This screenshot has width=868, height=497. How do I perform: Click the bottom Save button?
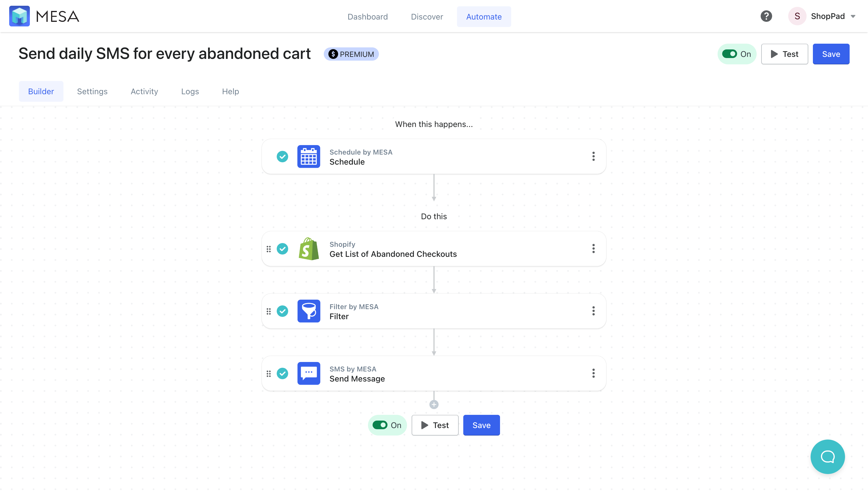click(481, 425)
